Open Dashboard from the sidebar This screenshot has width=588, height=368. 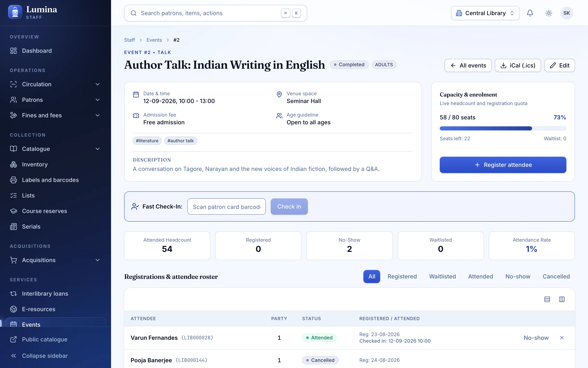(x=55, y=51)
